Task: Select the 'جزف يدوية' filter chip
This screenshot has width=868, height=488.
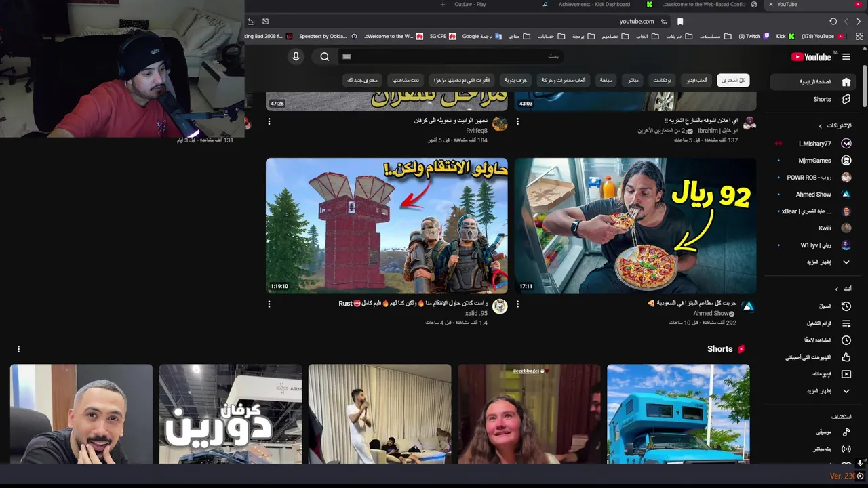Action: tap(515, 80)
